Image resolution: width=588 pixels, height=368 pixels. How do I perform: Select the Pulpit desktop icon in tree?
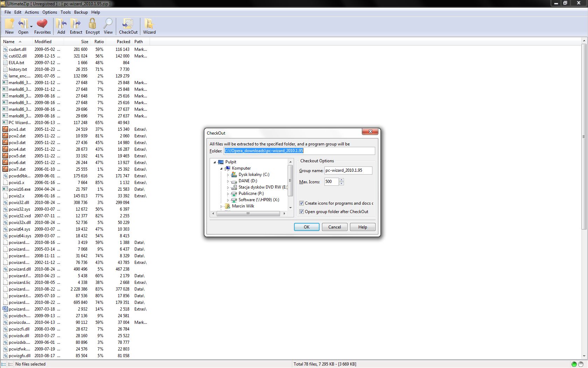click(x=221, y=162)
